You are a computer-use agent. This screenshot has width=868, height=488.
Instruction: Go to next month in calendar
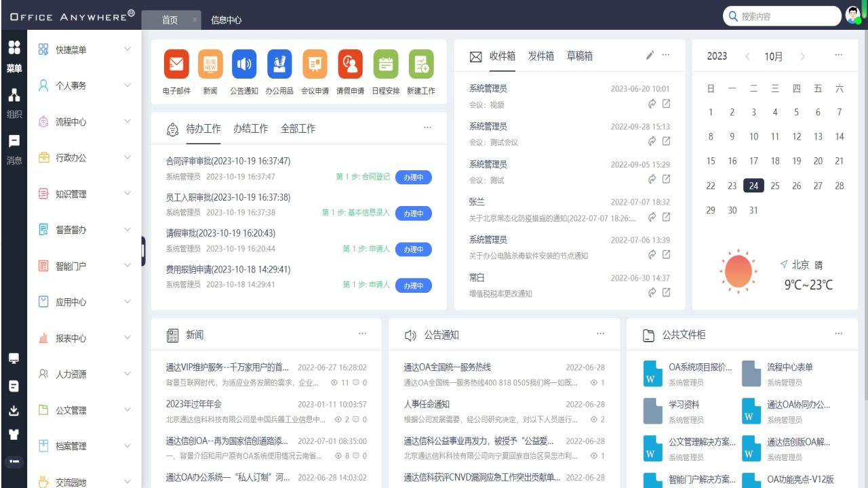tap(803, 56)
